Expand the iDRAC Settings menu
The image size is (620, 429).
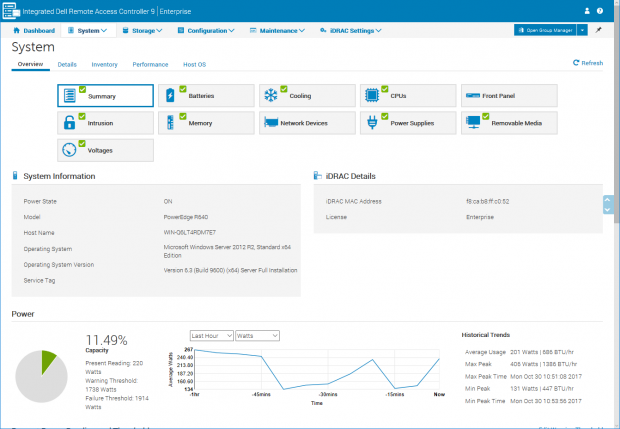351,31
